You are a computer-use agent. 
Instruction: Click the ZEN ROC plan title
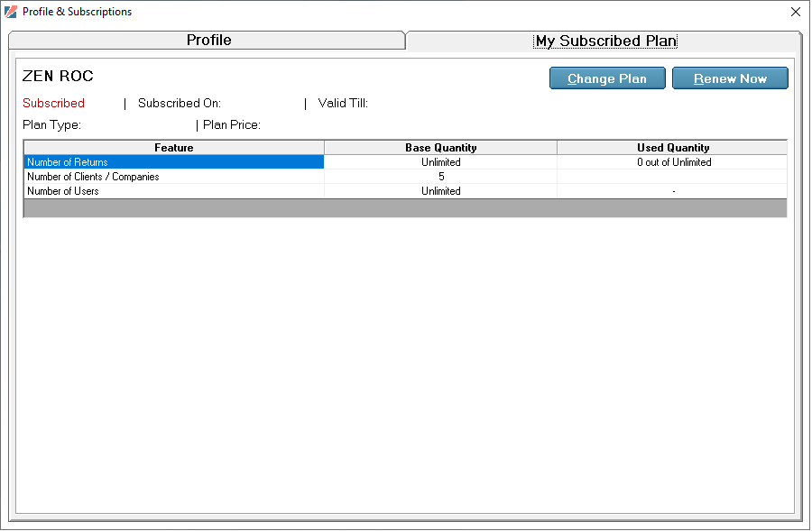pos(58,76)
